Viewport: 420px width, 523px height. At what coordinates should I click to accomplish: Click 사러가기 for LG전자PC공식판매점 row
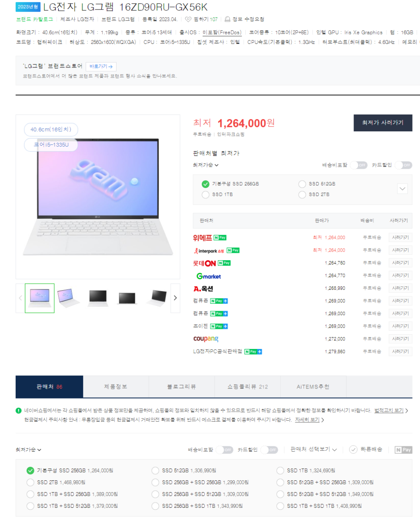400,351
